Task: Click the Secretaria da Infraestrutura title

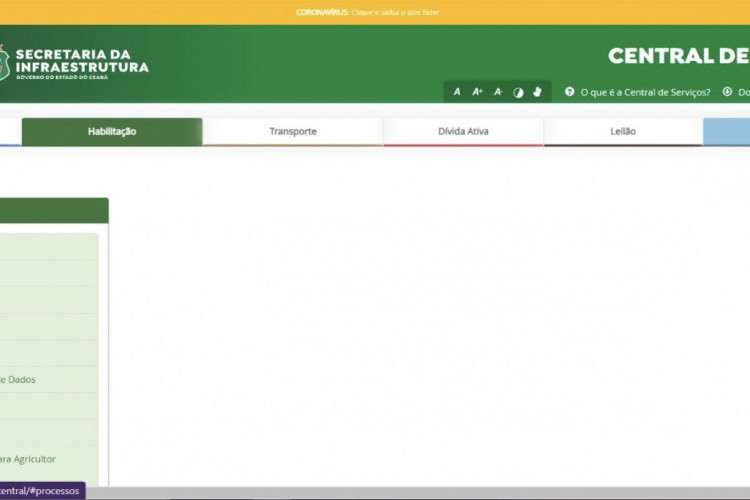Action: [x=82, y=61]
